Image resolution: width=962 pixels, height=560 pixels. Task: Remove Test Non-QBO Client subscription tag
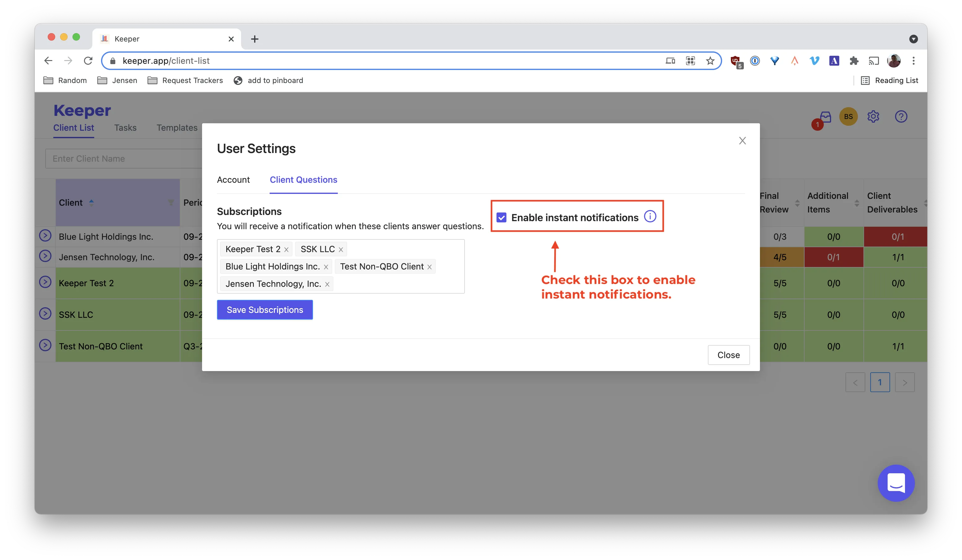coord(430,267)
